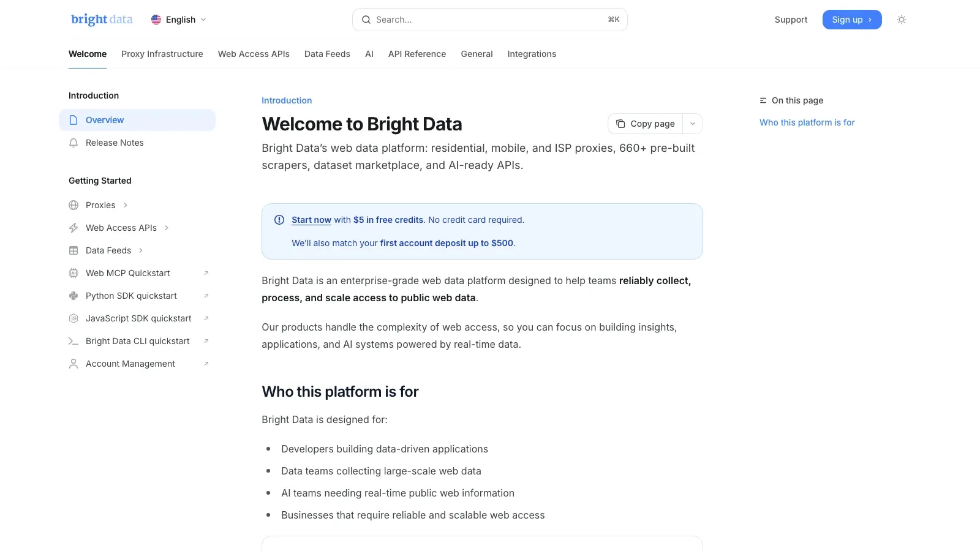
Task: Click the Web MCP Quickstart chip icon
Action: 73,273
